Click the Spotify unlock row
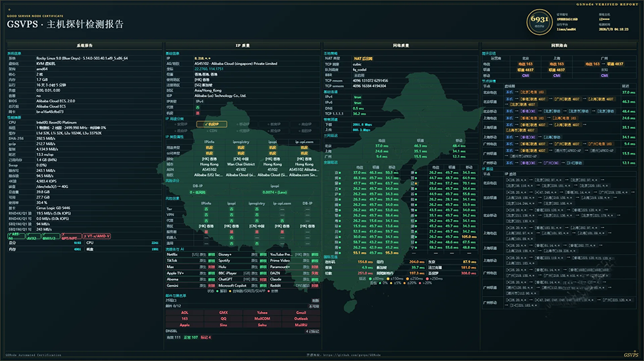 click(242, 260)
